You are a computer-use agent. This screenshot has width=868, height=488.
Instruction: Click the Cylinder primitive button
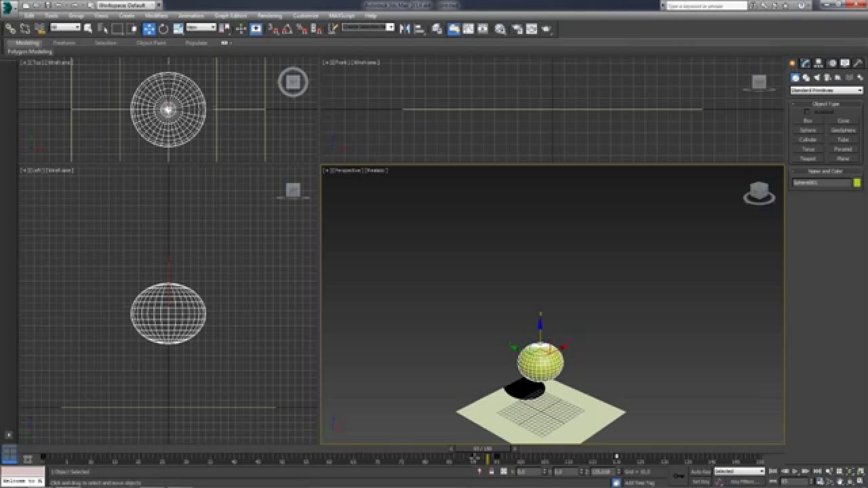808,140
